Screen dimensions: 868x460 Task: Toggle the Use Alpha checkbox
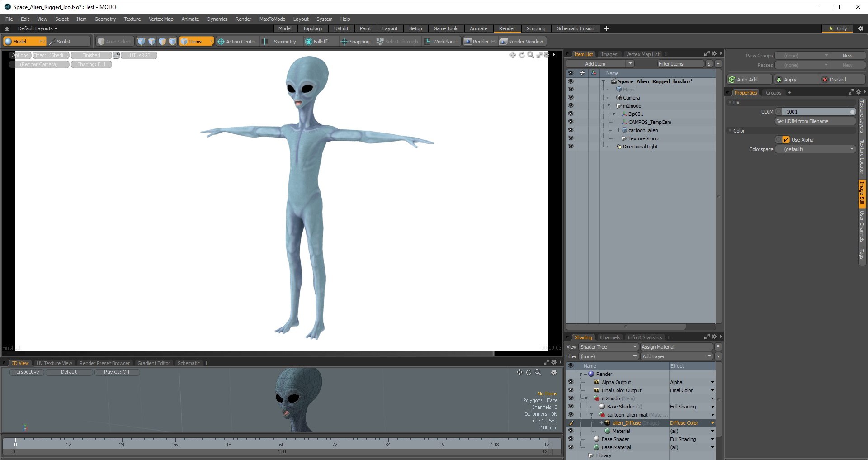pos(786,140)
